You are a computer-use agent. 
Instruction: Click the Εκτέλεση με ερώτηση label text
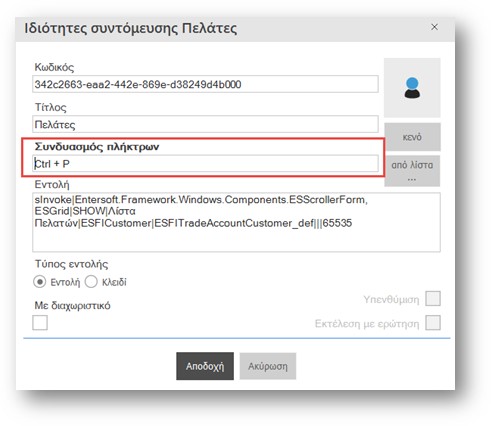coord(367,324)
